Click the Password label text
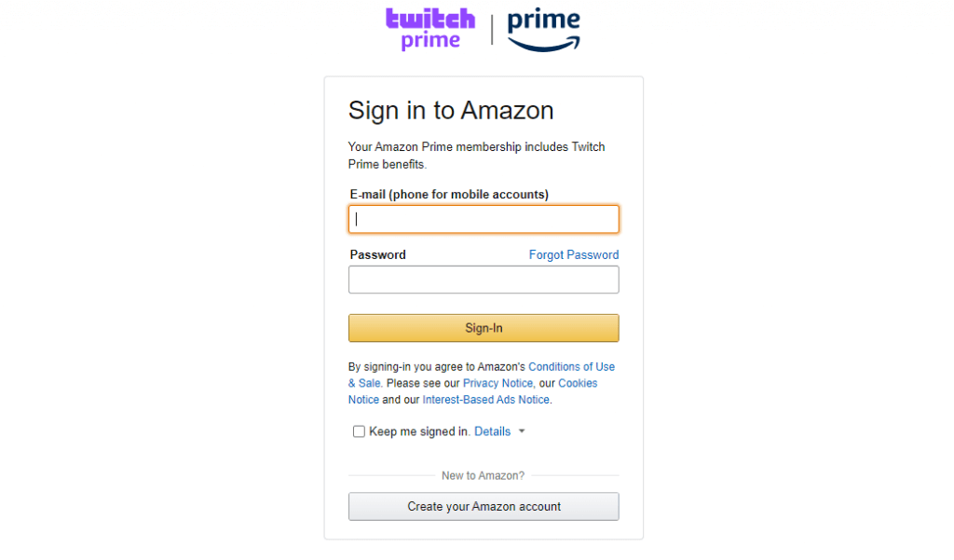This screenshot has width=954, height=560. 378,254
